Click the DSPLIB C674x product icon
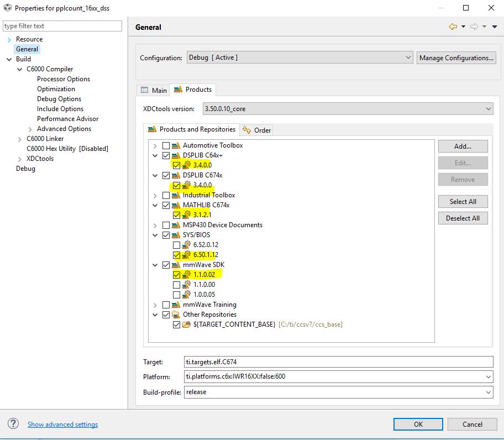504x440 pixels. [176, 175]
